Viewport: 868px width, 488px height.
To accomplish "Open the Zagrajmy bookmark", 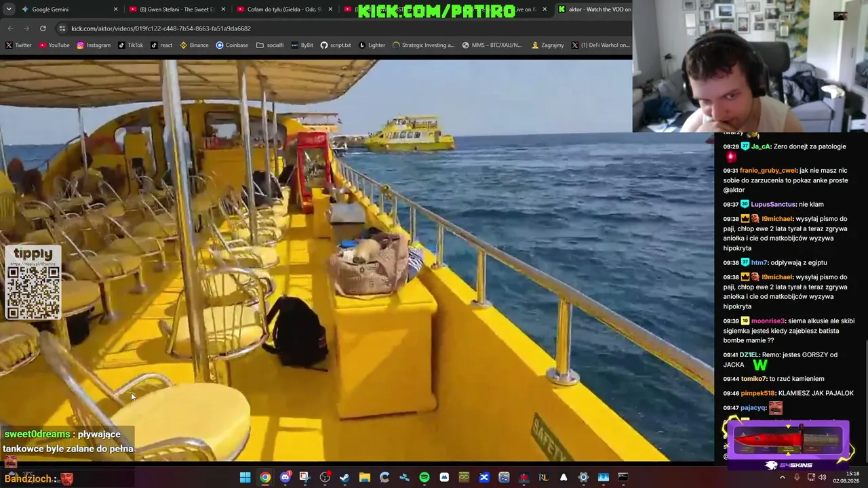I will tap(548, 45).
